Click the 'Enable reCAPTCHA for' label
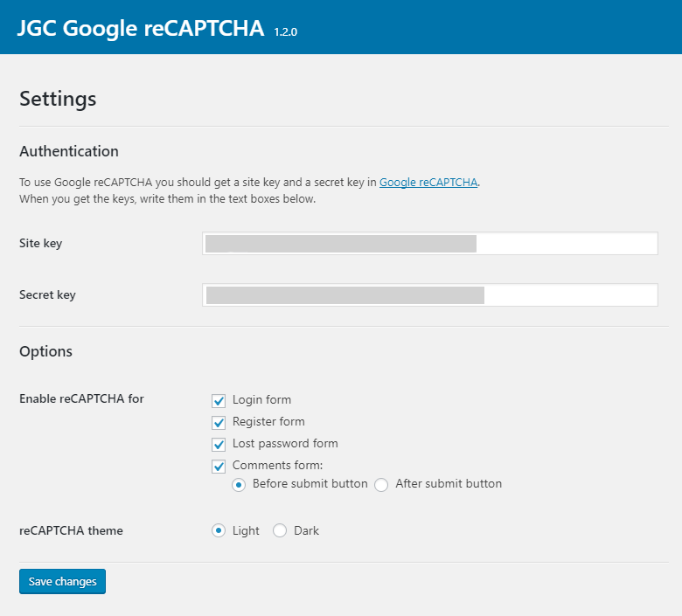Viewport: 682px width, 616px height. tap(81, 398)
